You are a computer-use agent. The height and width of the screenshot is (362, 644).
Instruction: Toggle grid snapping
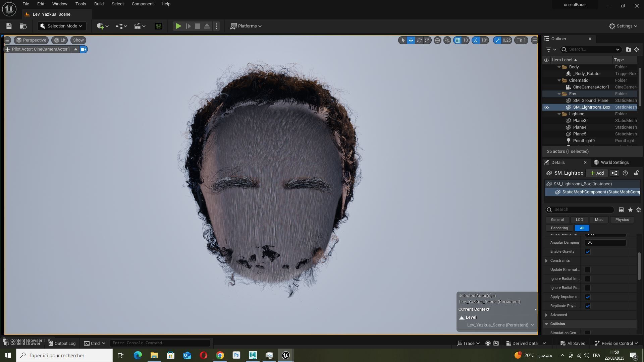click(x=458, y=40)
